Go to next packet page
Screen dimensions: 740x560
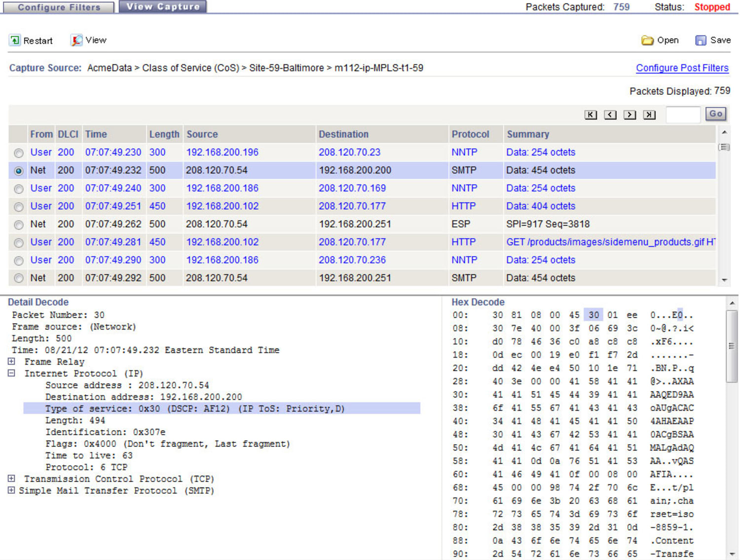[x=630, y=114]
